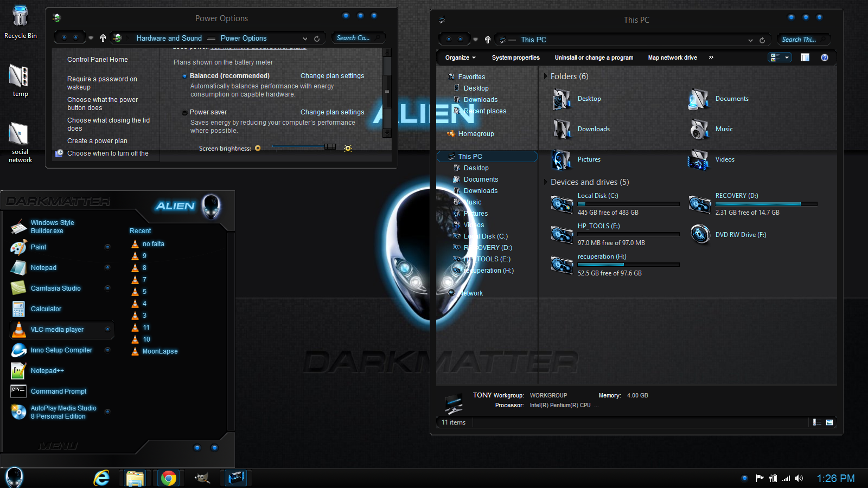Open This PC address bar history dropdown
Screen dimensions: 868x488
[750, 40]
